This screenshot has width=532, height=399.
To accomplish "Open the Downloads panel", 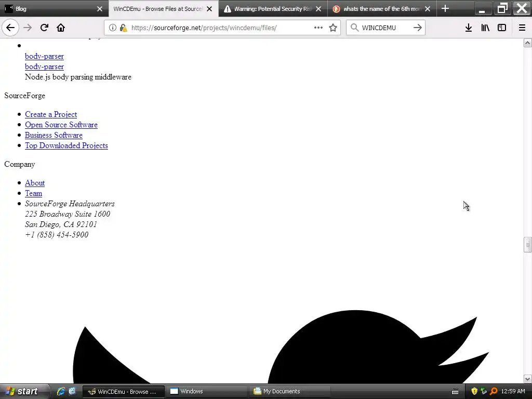I will tap(469, 28).
